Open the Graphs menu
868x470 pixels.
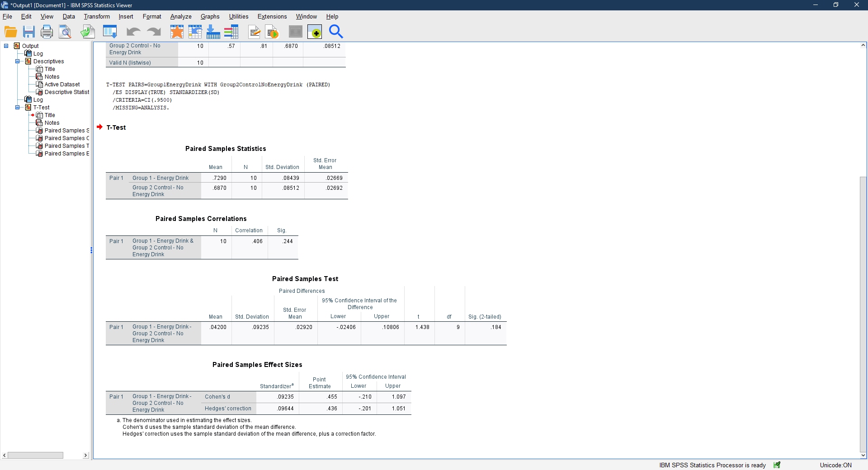210,16
